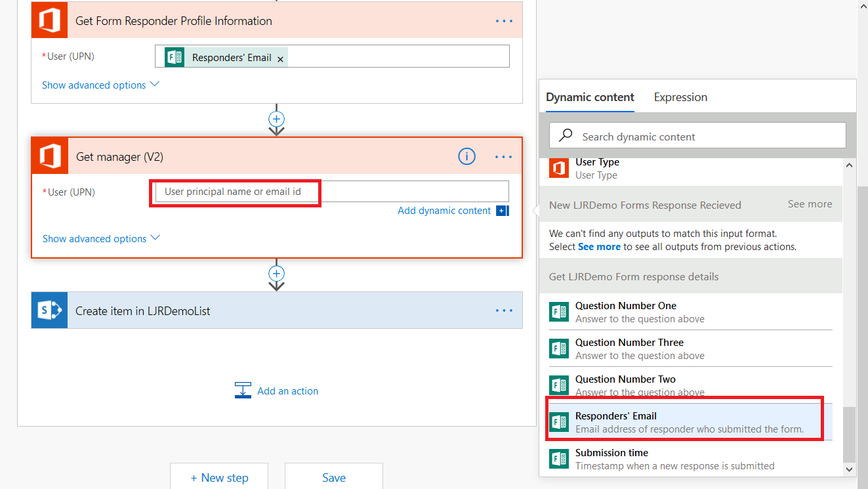Expand Show advanced options under Get manager (V2)

coord(101,238)
